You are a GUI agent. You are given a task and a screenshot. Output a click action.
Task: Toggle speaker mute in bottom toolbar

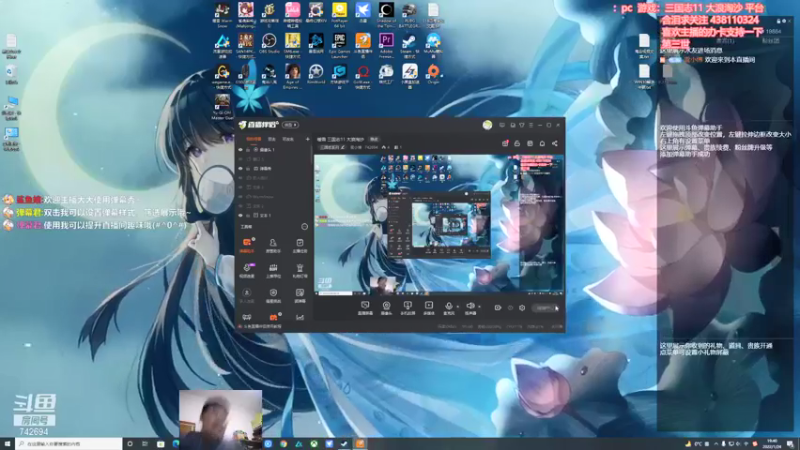pos(470,308)
